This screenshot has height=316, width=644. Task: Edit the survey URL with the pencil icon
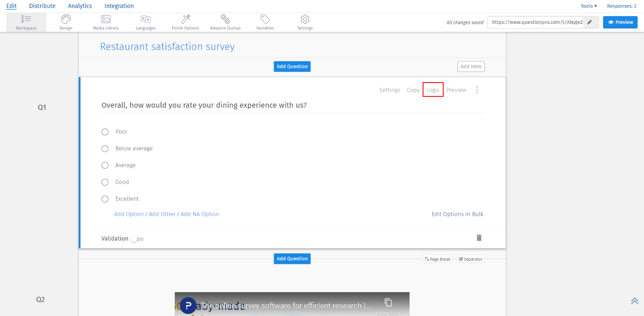(x=591, y=22)
